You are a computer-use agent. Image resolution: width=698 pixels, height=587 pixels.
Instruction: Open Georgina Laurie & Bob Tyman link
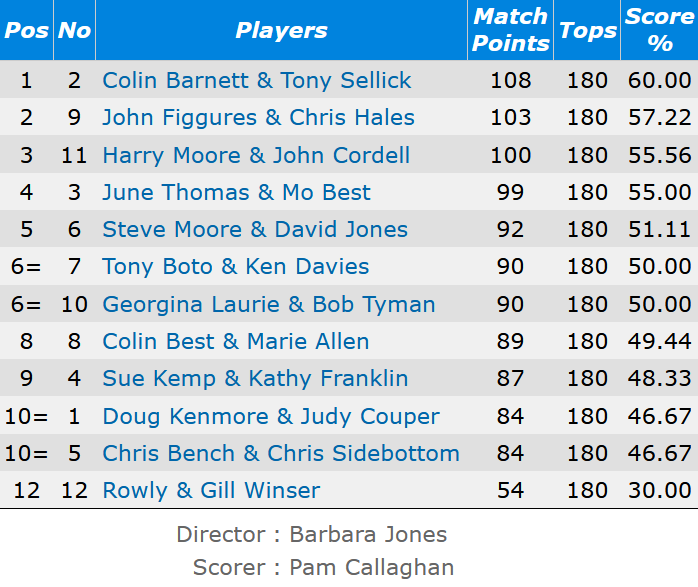[x=269, y=304]
